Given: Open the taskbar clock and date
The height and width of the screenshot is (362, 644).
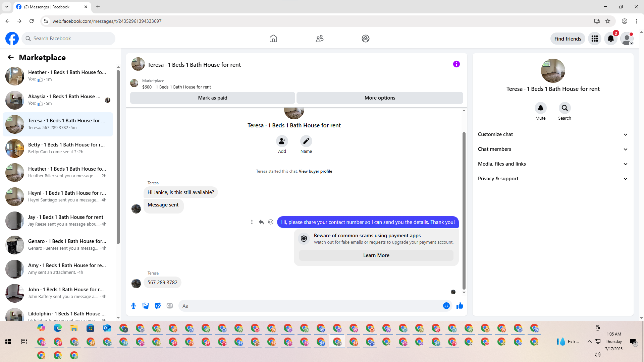Looking at the screenshot, I should click(614, 342).
